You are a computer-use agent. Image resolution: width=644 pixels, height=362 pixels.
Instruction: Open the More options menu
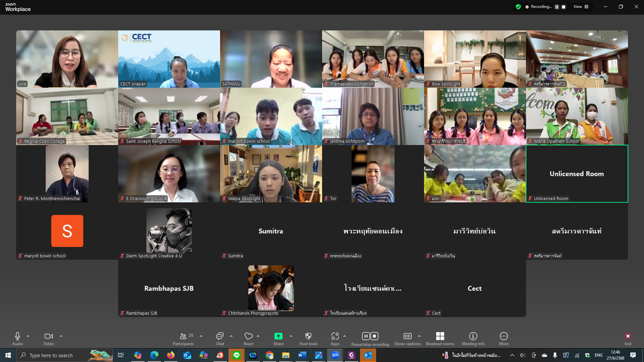coord(504,338)
